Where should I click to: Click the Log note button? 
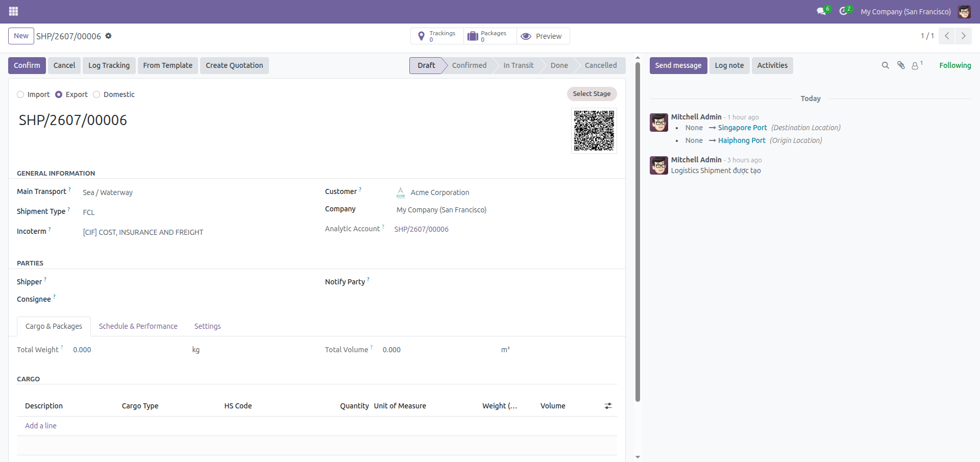[729, 65]
